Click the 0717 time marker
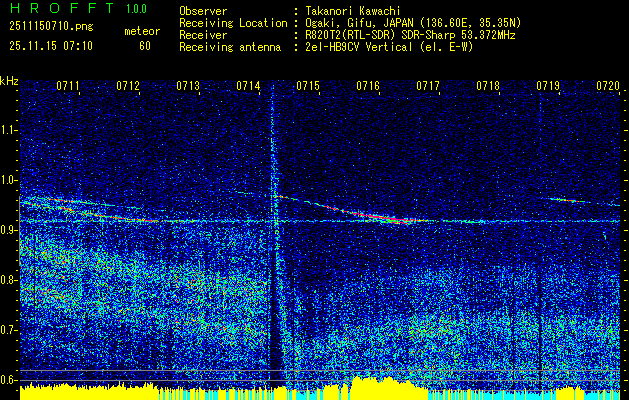This screenshot has height=400, width=629. click(x=428, y=86)
